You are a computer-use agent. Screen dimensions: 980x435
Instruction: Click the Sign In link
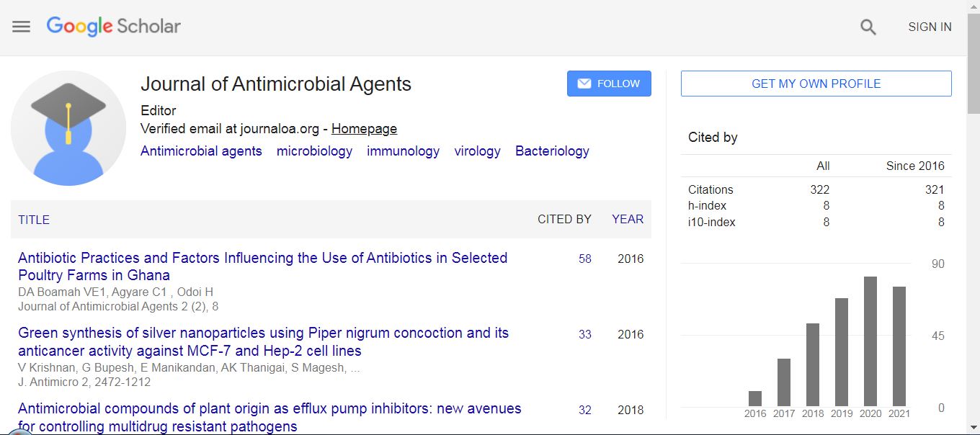tap(930, 27)
